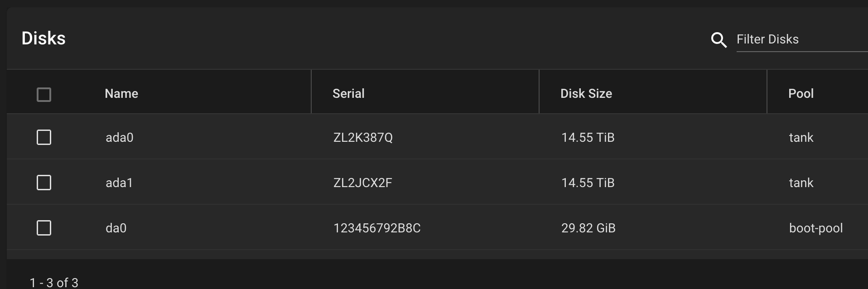
Task: Sort by the Name column header
Action: 121,94
